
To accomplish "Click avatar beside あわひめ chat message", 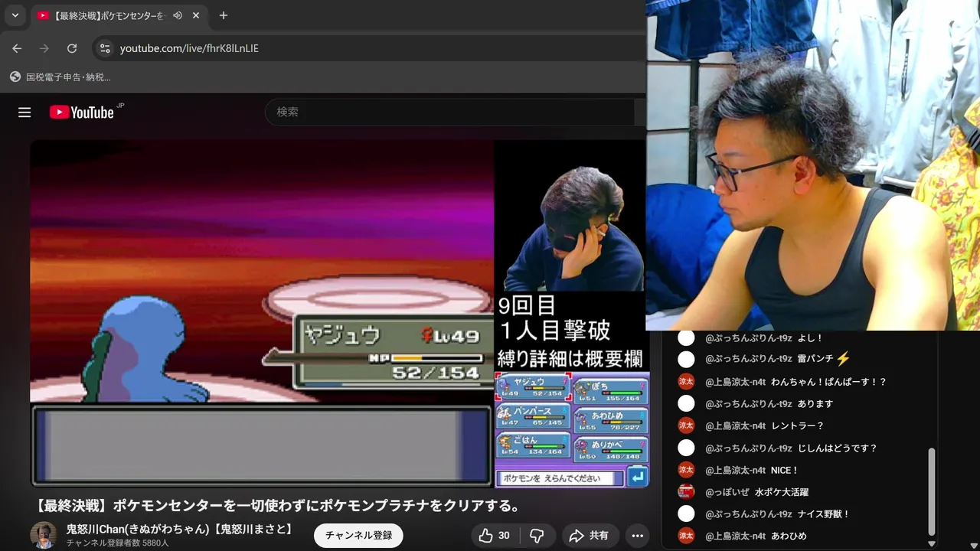I will pos(686,536).
